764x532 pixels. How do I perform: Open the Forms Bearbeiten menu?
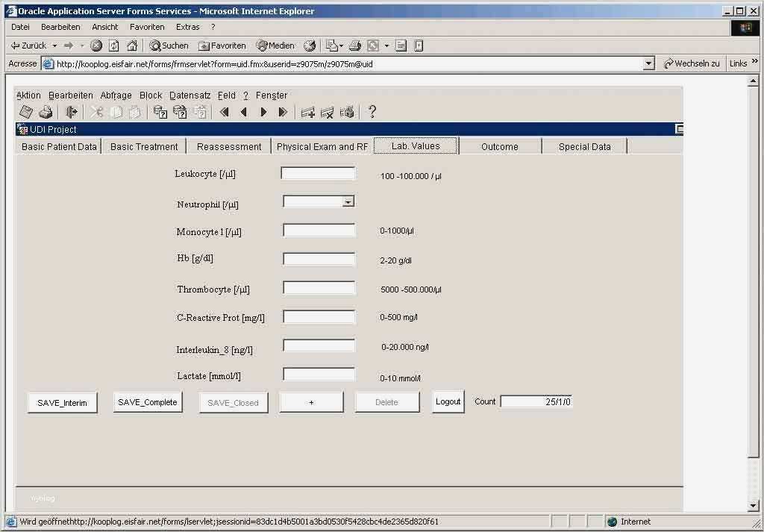(x=71, y=96)
